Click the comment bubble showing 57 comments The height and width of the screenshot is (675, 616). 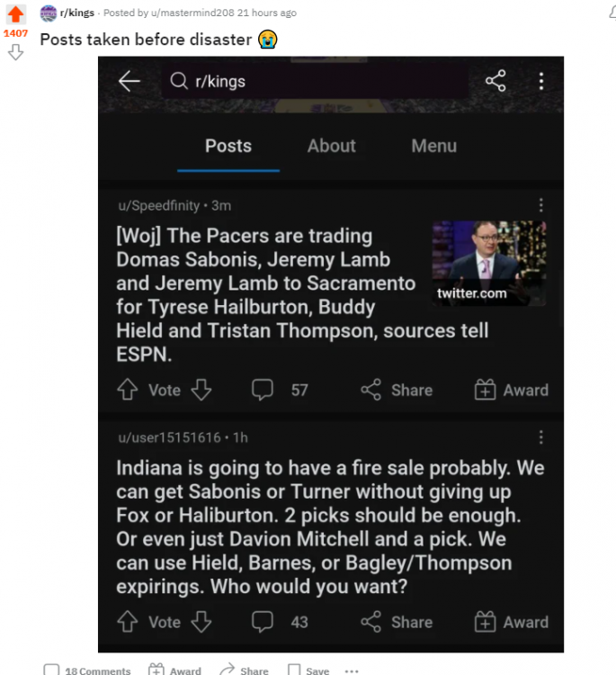(263, 390)
